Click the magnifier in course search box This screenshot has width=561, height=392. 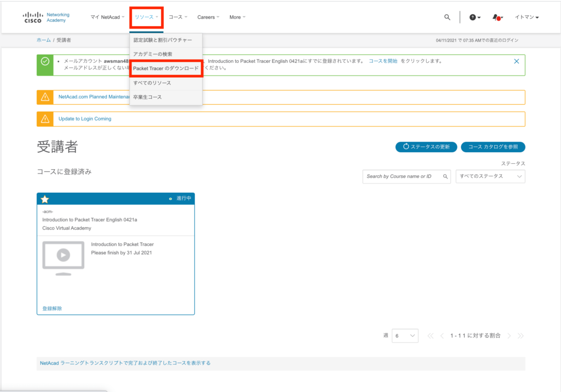point(445,176)
